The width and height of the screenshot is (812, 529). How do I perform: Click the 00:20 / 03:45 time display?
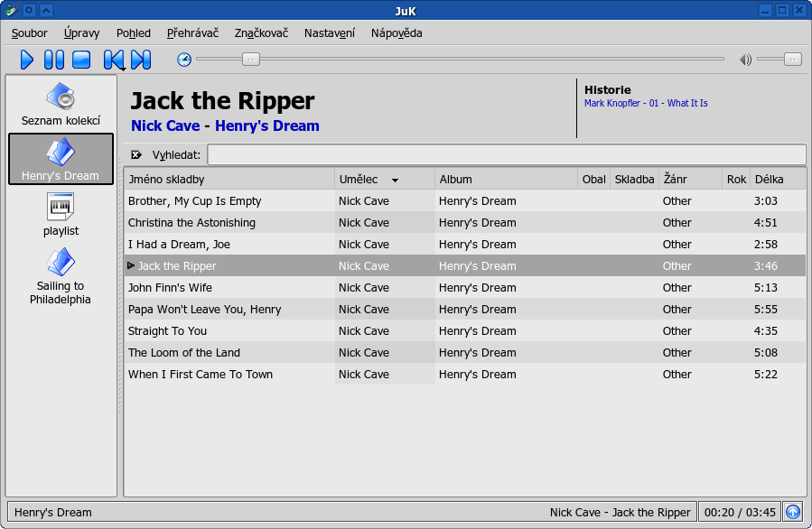(x=740, y=513)
